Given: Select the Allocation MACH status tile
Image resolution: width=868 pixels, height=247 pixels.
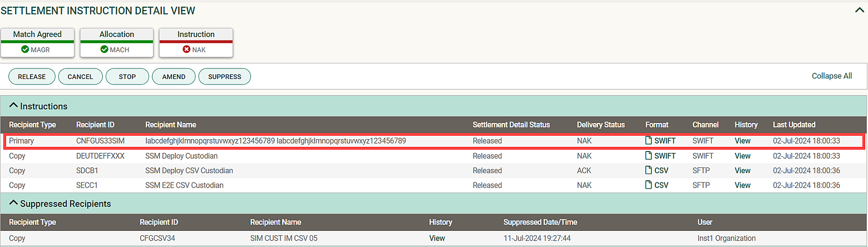Looking at the screenshot, I should point(116,42).
